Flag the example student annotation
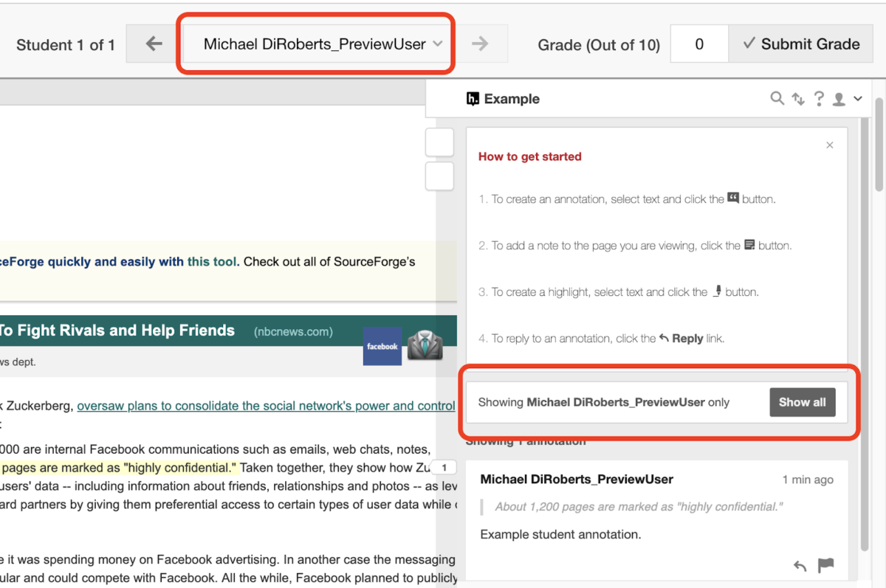Image resolution: width=886 pixels, height=588 pixels. [825, 564]
